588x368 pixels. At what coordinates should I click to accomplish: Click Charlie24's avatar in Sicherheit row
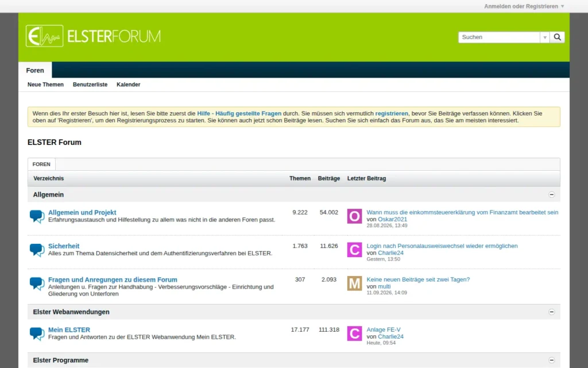[x=354, y=250]
